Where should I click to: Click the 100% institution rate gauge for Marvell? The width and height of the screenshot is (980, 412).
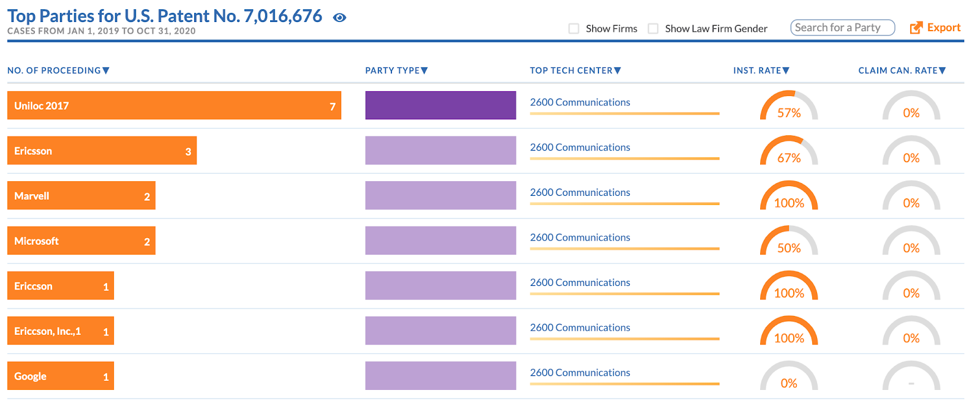789,196
